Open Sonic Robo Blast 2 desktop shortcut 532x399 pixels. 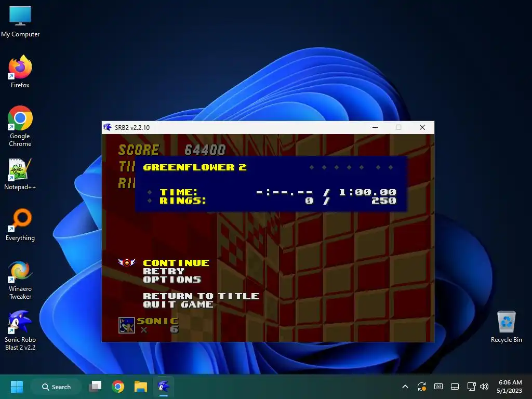pos(20,330)
